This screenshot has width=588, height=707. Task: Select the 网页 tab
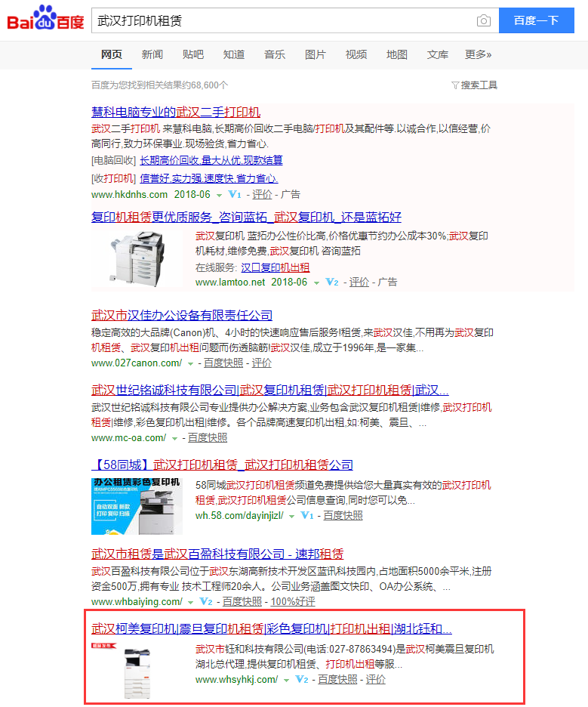pos(111,54)
